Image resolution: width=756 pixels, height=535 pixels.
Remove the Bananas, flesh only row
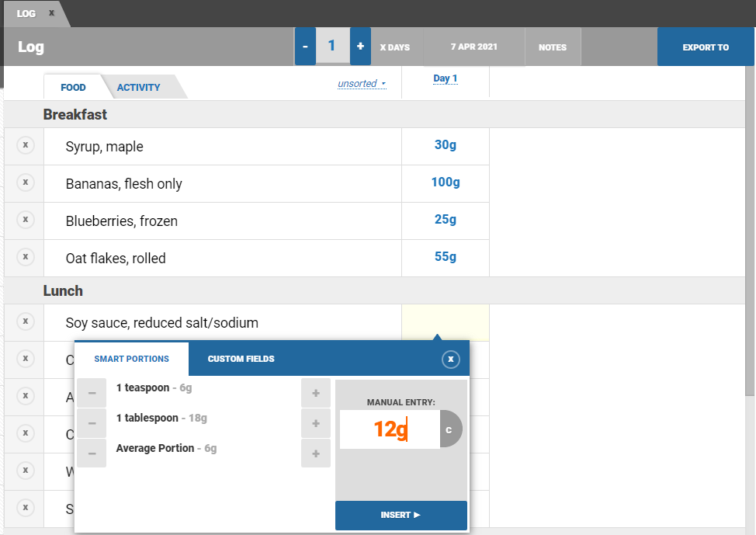pos(25,182)
